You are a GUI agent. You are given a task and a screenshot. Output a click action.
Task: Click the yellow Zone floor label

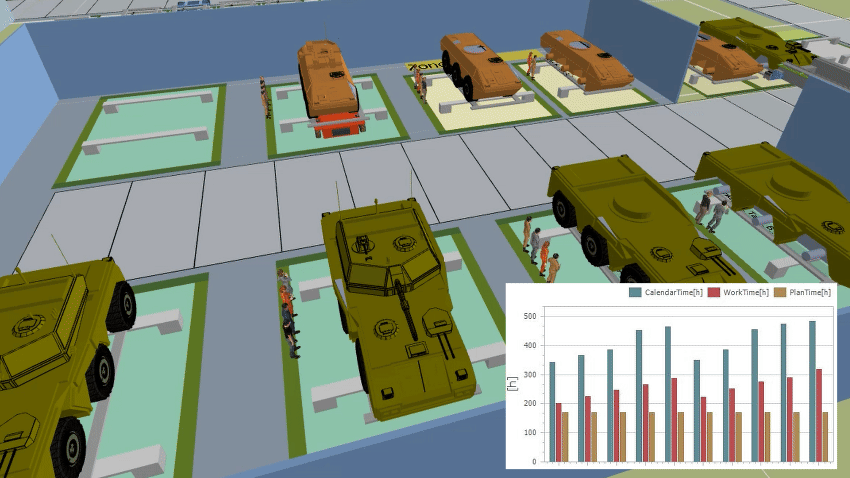[426, 66]
